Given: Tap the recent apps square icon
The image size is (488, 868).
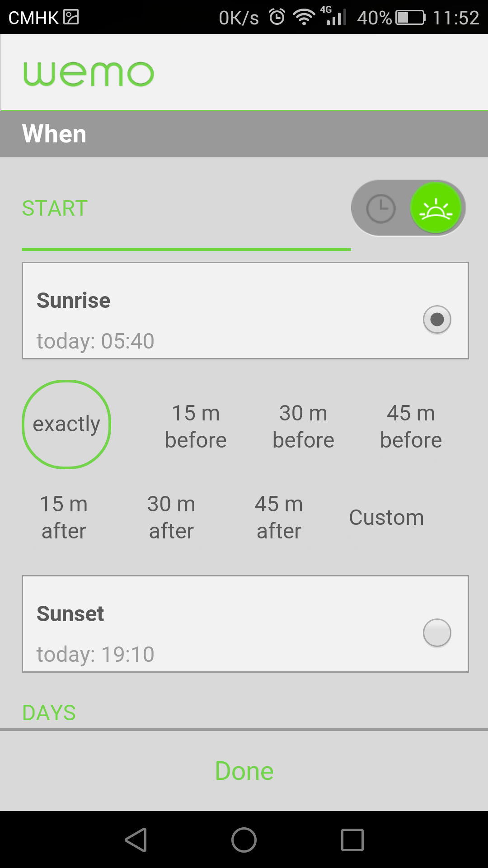Looking at the screenshot, I should click(x=352, y=840).
